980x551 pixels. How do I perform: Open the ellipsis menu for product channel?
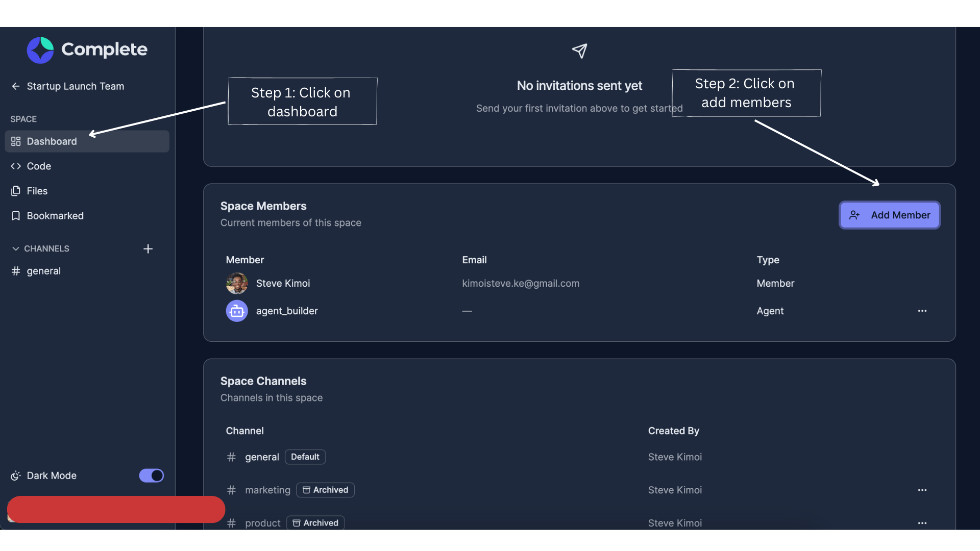(x=922, y=523)
